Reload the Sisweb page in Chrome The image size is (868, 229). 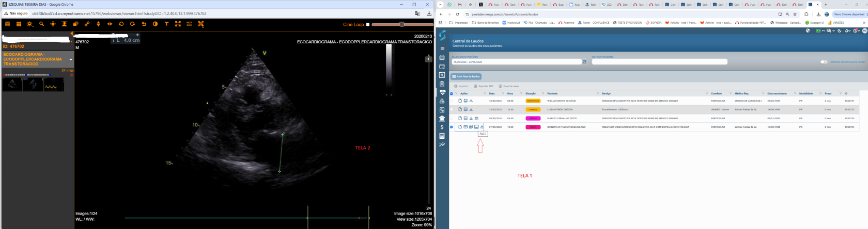[457, 14]
